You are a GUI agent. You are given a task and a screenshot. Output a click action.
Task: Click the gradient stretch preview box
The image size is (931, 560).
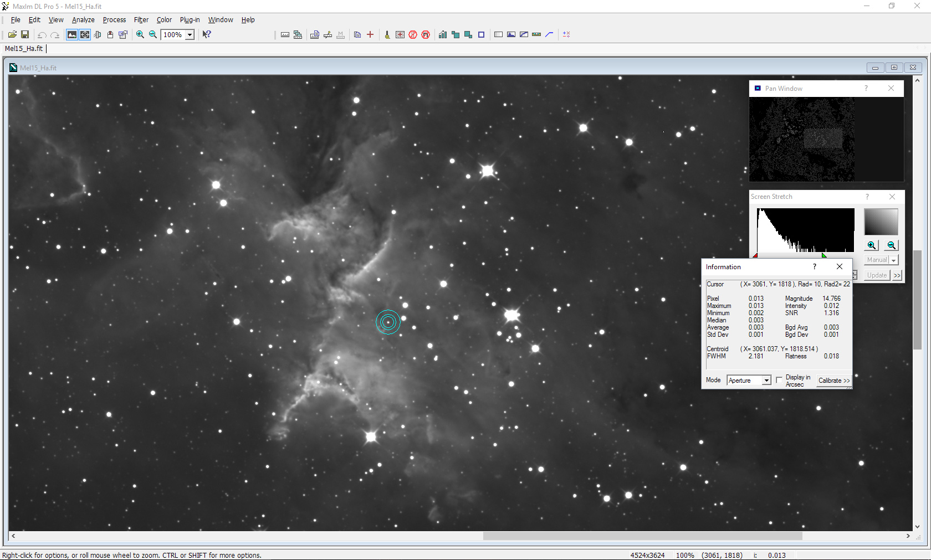[x=881, y=222]
